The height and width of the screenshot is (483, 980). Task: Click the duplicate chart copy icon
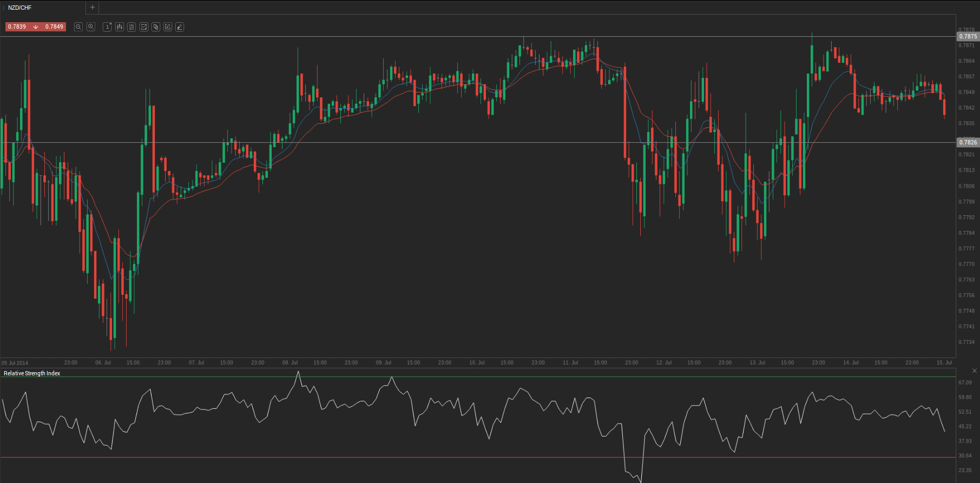(156, 27)
